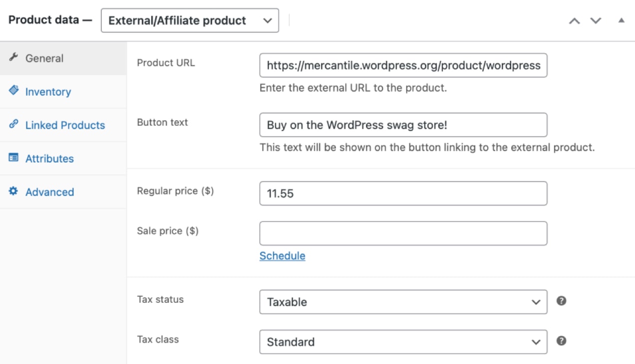Click the move-up arrow on the panel header

tap(575, 21)
